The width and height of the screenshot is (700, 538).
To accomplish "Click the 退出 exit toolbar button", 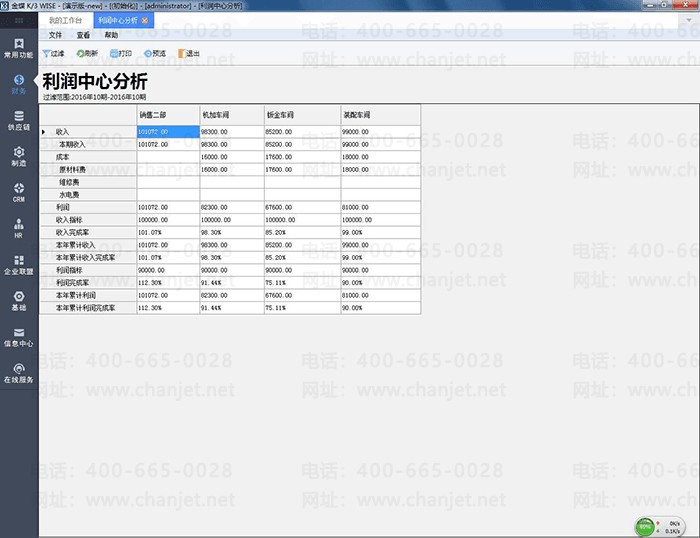I will (187, 53).
